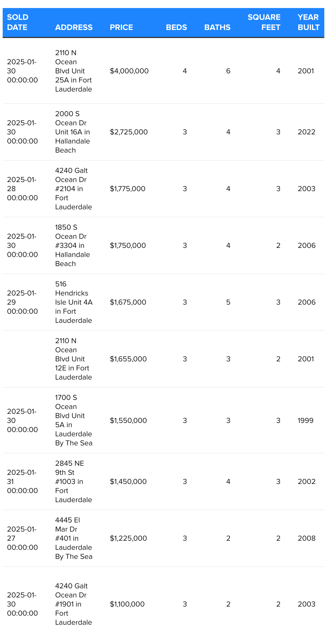327x644 pixels.
Task: Click the SOLD DATE column header
Action: (18, 22)
